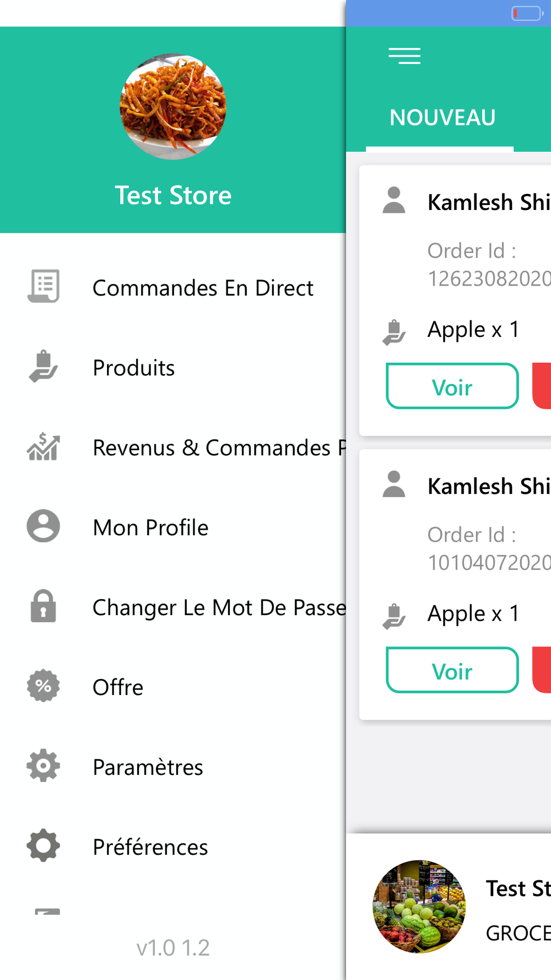The width and height of the screenshot is (551, 980).
Task: Open the Commandes En Direct menu item
Action: coord(173,288)
